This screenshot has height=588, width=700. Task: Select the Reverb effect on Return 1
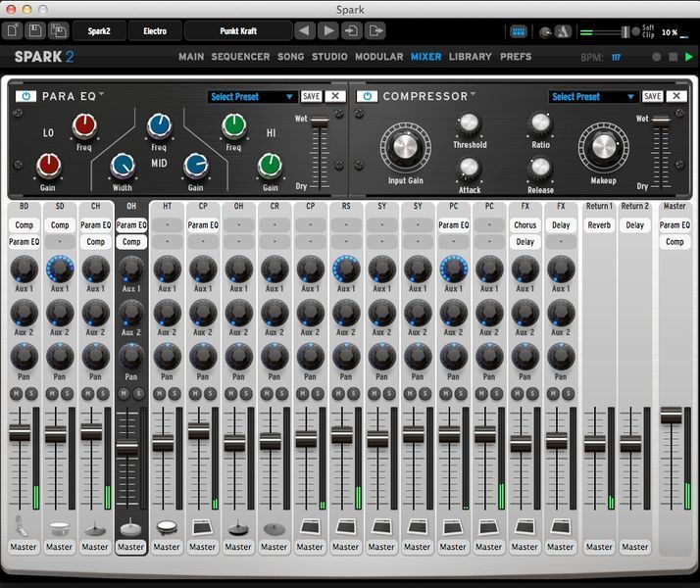[x=599, y=225]
